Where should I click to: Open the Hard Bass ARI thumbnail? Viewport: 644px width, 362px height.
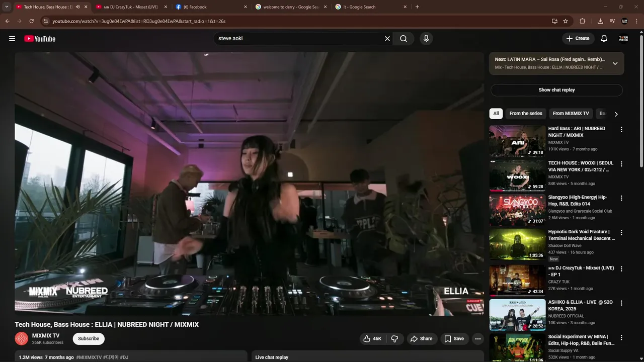(517, 141)
